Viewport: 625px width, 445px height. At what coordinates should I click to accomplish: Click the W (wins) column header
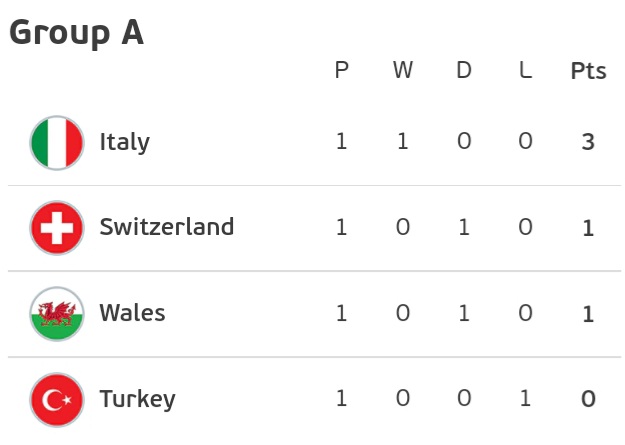(402, 71)
